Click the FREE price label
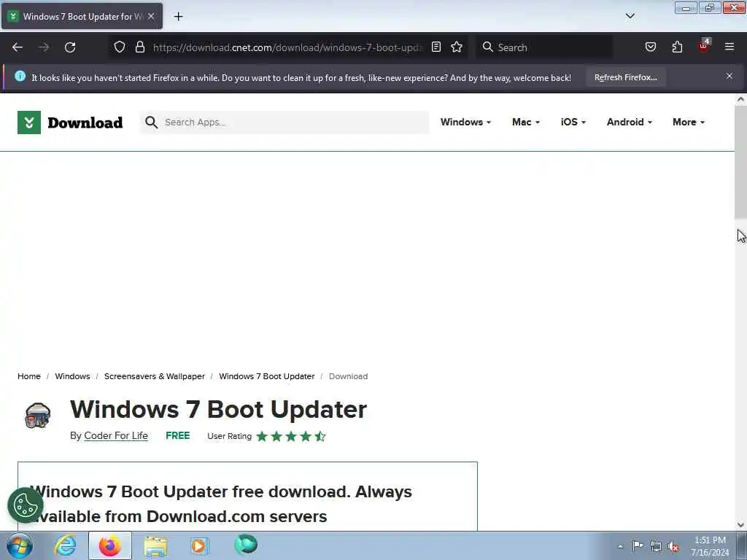This screenshot has width=747, height=560. [x=178, y=436]
